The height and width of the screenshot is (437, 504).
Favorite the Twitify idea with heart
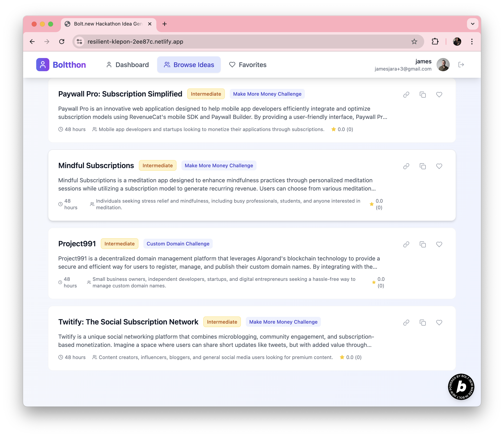click(439, 323)
